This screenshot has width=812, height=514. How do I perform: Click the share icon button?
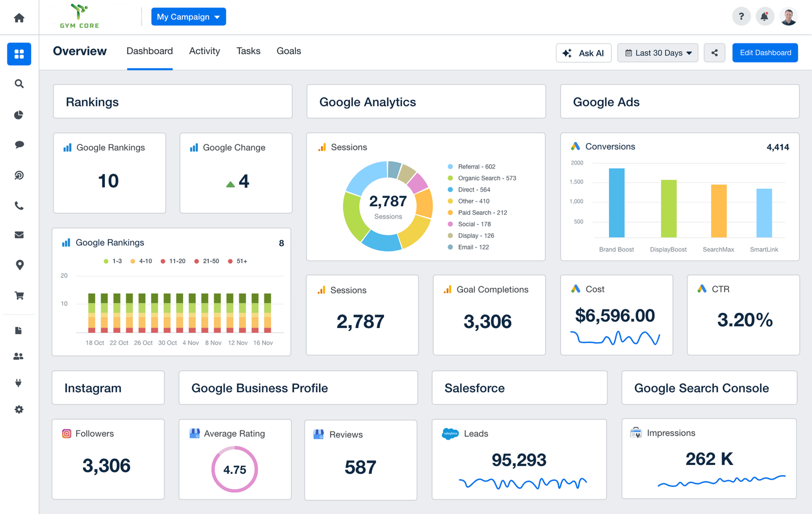tap(714, 53)
